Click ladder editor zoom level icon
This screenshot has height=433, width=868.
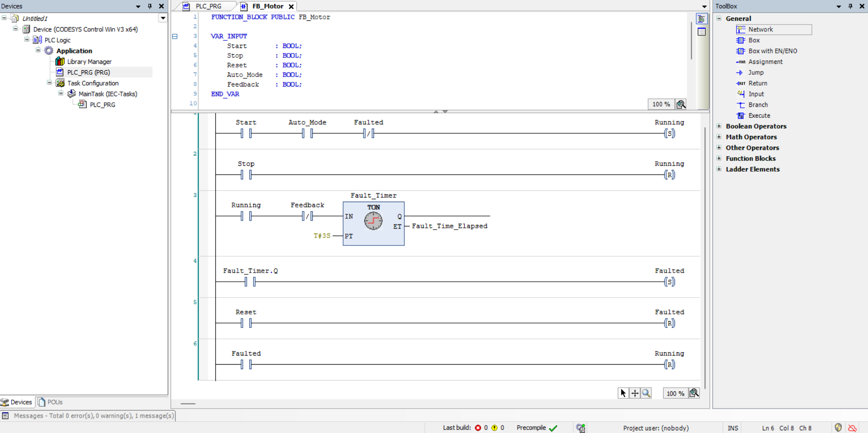(694, 393)
